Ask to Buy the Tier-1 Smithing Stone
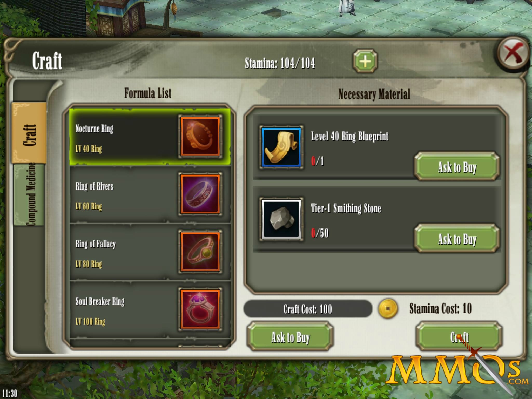 point(457,239)
